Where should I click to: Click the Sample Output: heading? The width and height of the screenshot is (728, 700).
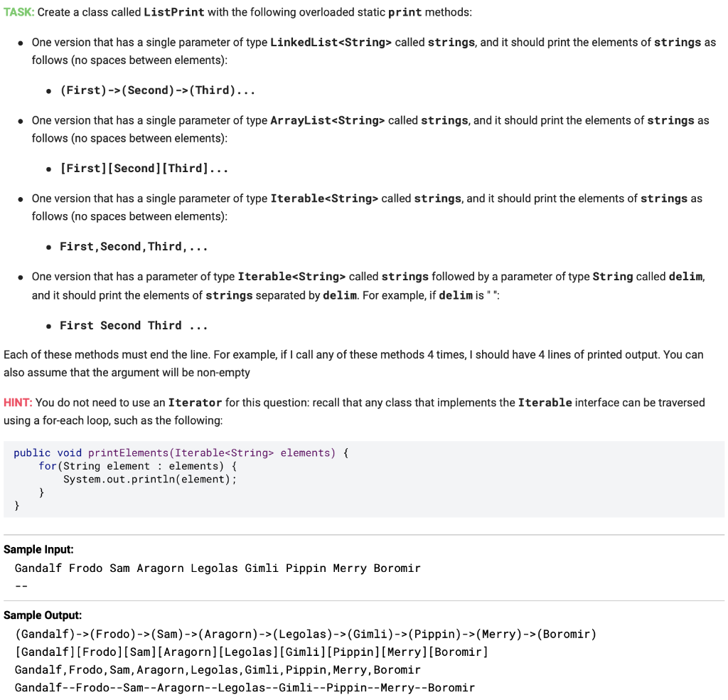[43, 615]
